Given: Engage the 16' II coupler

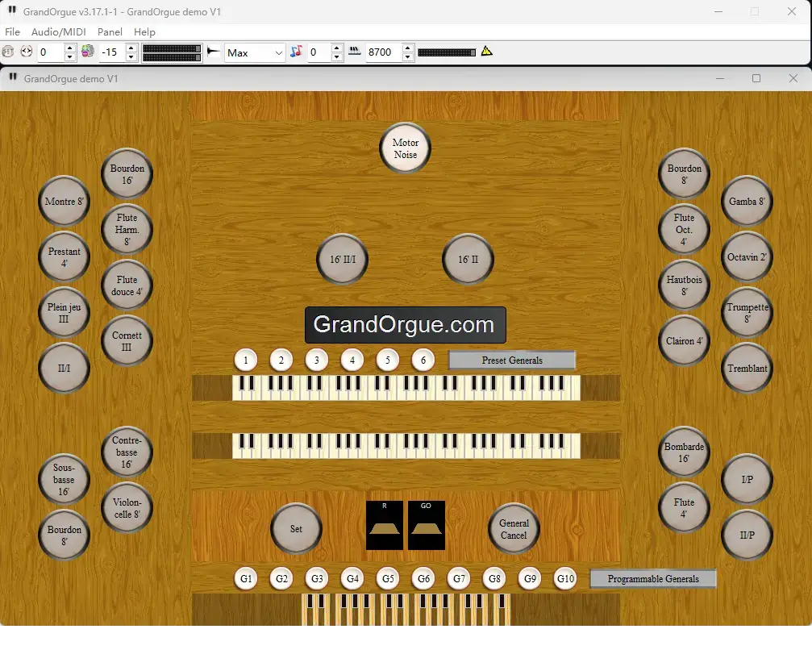Looking at the screenshot, I should [468, 260].
